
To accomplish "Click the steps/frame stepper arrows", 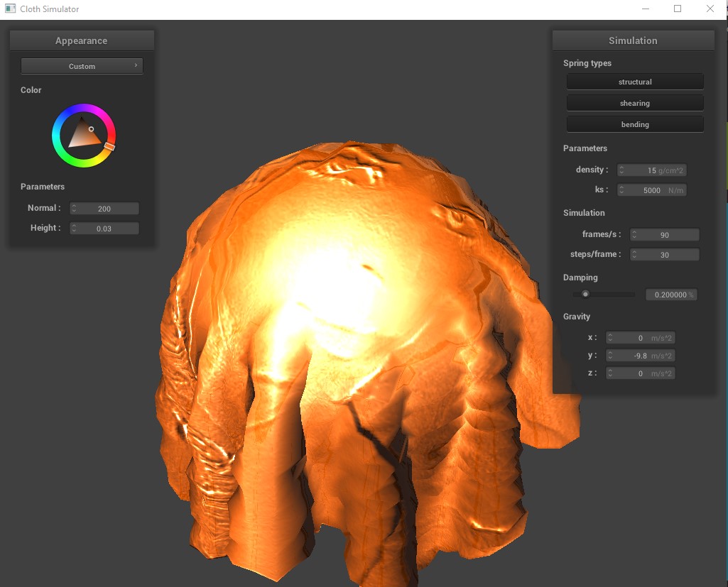I will tap(635, 255).
